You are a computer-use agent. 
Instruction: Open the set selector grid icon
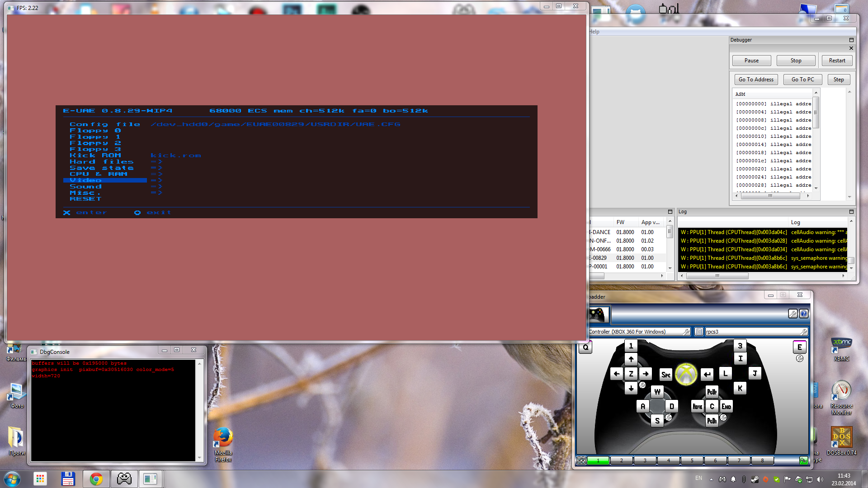point(581,460)
